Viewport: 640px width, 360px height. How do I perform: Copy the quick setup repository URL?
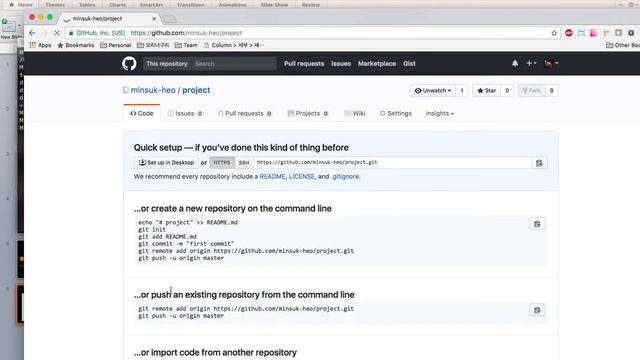tap(539, 163)
